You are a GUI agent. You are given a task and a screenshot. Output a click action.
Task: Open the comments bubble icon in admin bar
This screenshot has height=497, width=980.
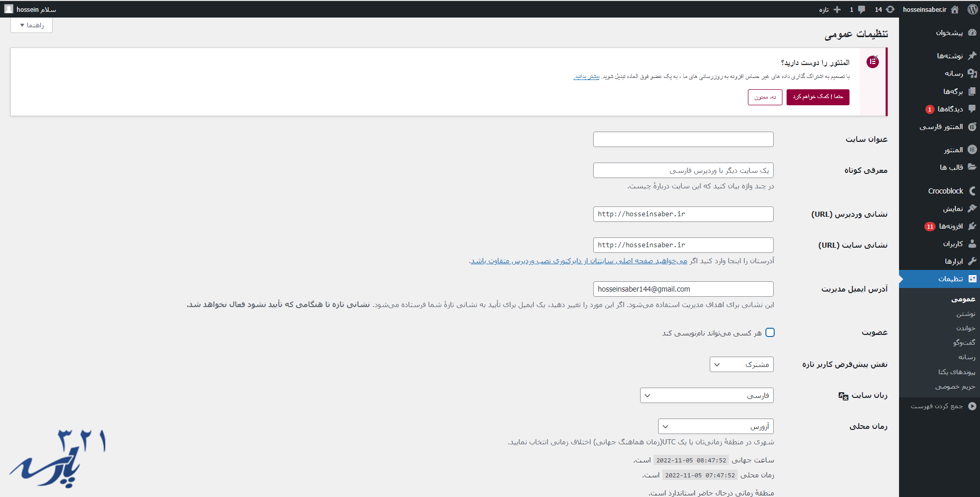pyautogui.click(x=861, y=9)
